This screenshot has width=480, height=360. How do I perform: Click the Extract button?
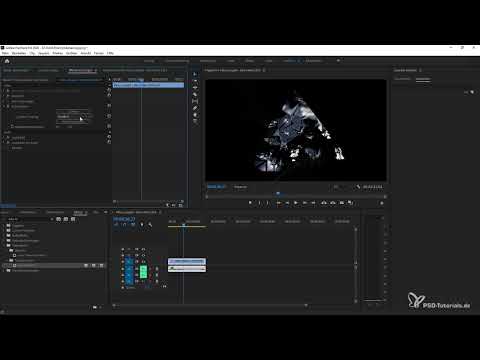click(x=333, y=203)
